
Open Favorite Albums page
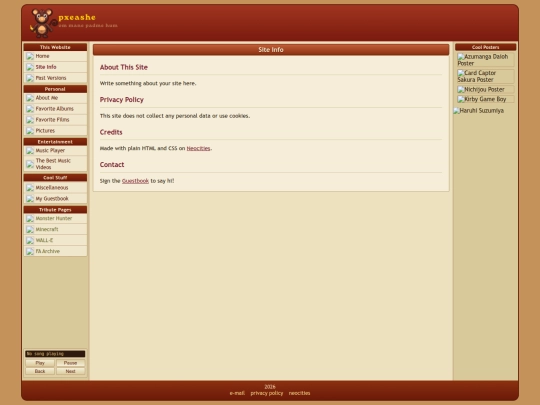(55, 109)
